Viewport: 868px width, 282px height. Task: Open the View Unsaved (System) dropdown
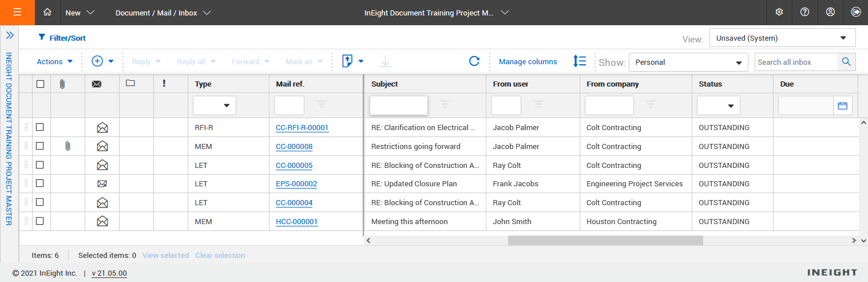782,38
